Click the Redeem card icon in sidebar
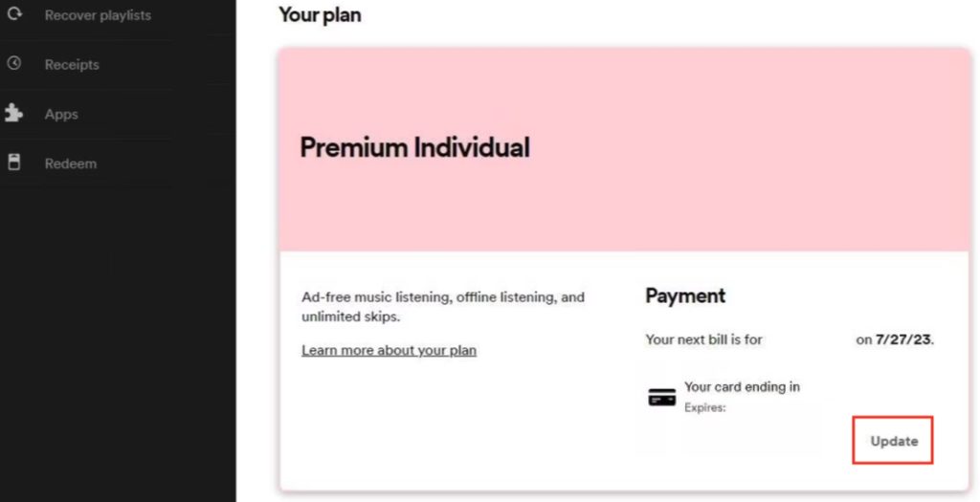980x502 pixels. (x=14, y=163)
